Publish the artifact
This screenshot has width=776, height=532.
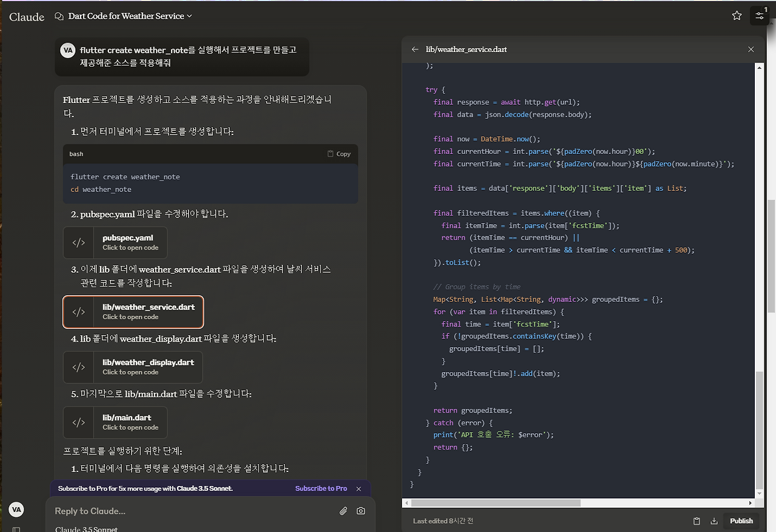741,520
